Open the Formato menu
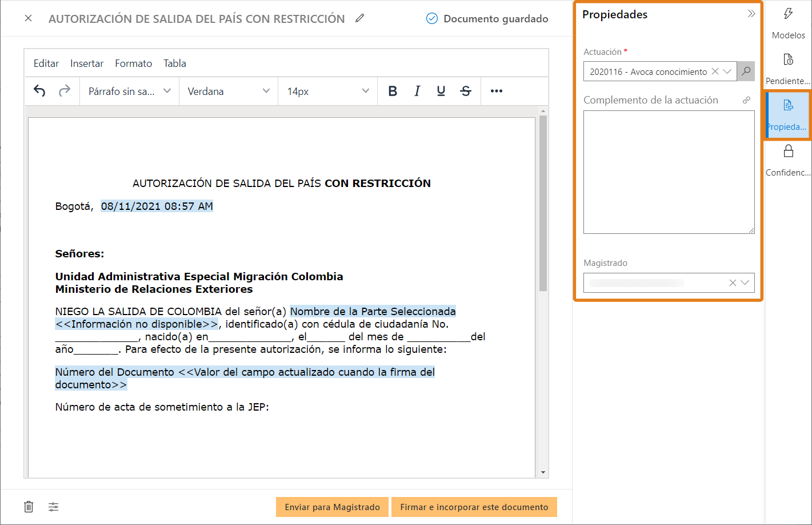Viewport: 812px width, 525px height. [134, 63]
